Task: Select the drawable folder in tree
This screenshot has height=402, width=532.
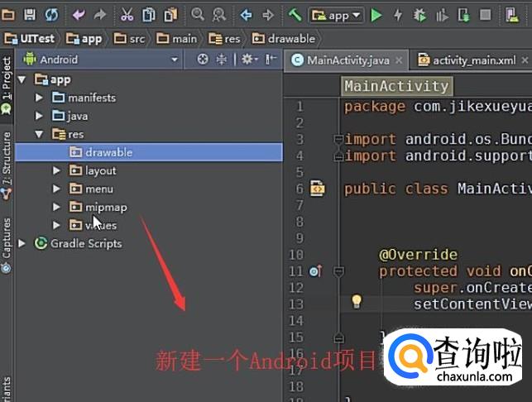Action: tap(149, 152)
